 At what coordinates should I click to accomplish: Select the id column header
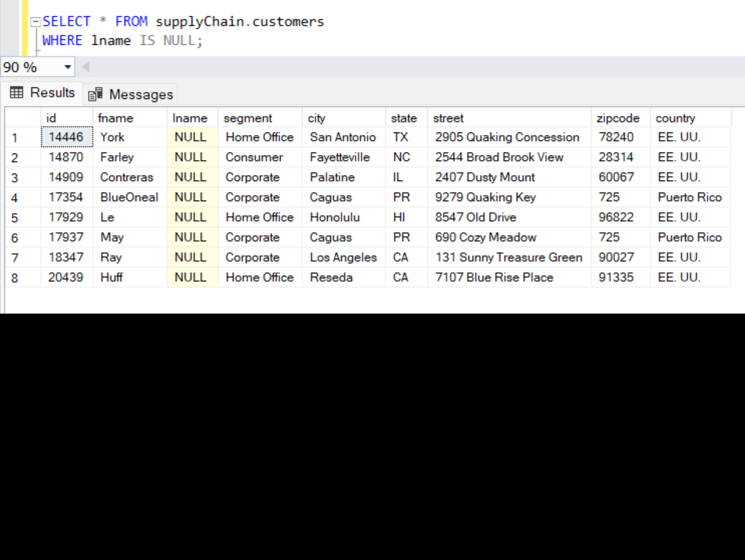click(66, 118)
